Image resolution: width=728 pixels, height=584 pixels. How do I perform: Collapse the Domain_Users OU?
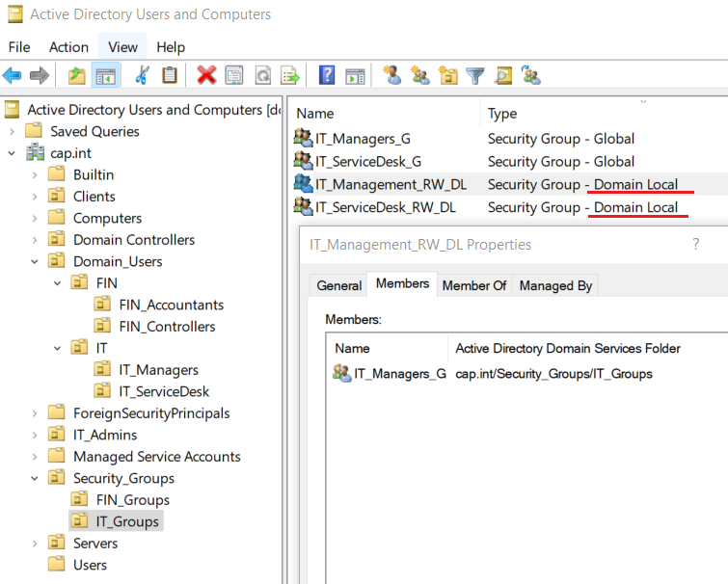(35, 261)
